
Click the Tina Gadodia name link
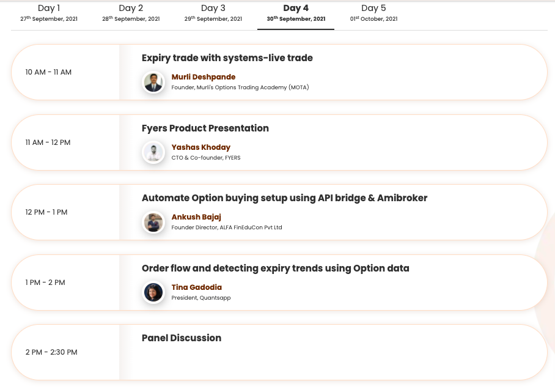(197, 287)
